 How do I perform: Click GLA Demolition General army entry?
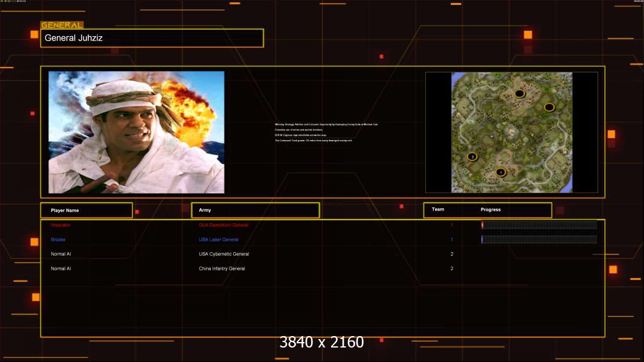[x=224, y=225]
